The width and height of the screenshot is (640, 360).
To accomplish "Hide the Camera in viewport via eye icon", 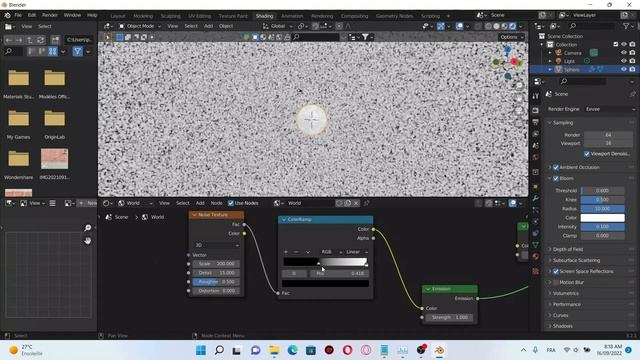I will point(624,53).
